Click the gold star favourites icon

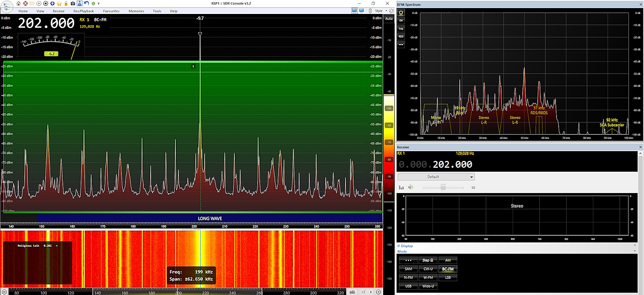pos(58,3)
